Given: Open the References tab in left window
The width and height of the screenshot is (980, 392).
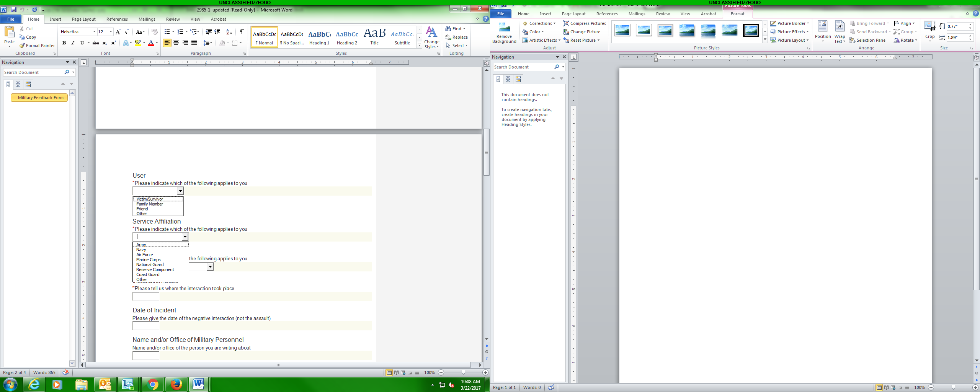Looking at the screenshot, I should coord(117,19).
